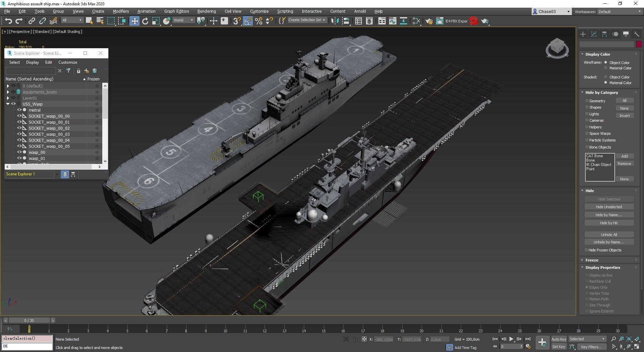This screenshot has width=644, height=352.
Task: Click the red Substance plugin icon
Action: tap(474, 21)
